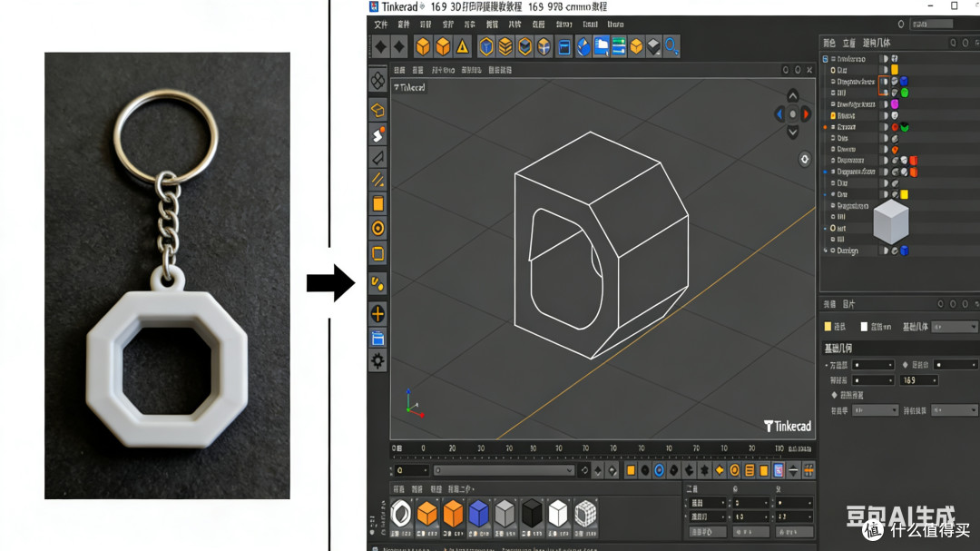
Task: Click the blue water-drop shaped icon in top toolbar
Action: [583, 46]
